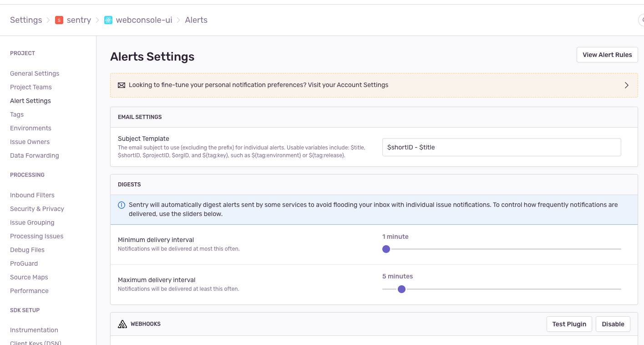The width and height of the screenshot is (644, 345).
Task: Click the Maximum delivery interval slider handle
Action: [401, 289]
